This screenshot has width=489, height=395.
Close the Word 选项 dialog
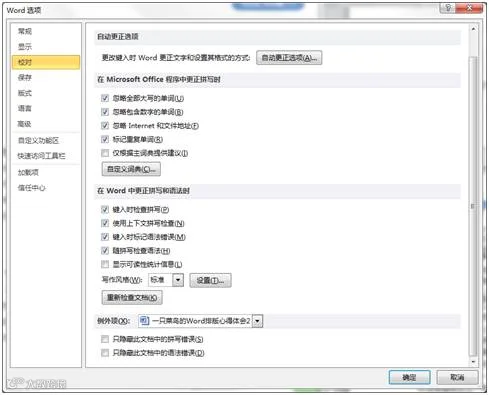(469, 8)
